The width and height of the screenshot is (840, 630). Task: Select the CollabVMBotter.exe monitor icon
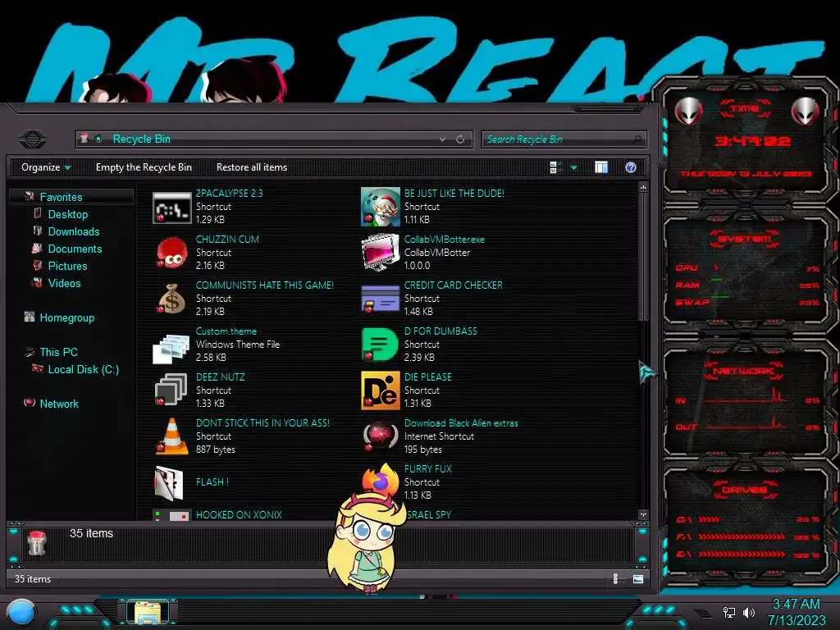point(380,253)
